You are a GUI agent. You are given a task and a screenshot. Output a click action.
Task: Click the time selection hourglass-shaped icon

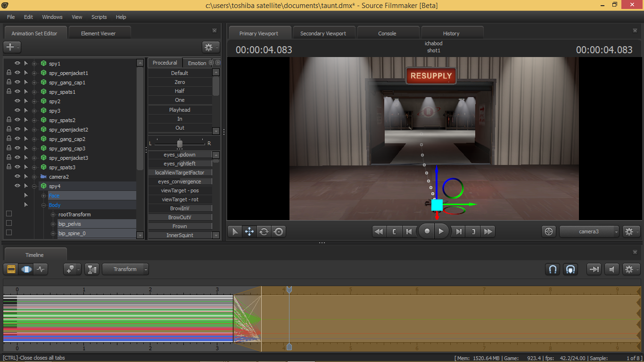92,269
